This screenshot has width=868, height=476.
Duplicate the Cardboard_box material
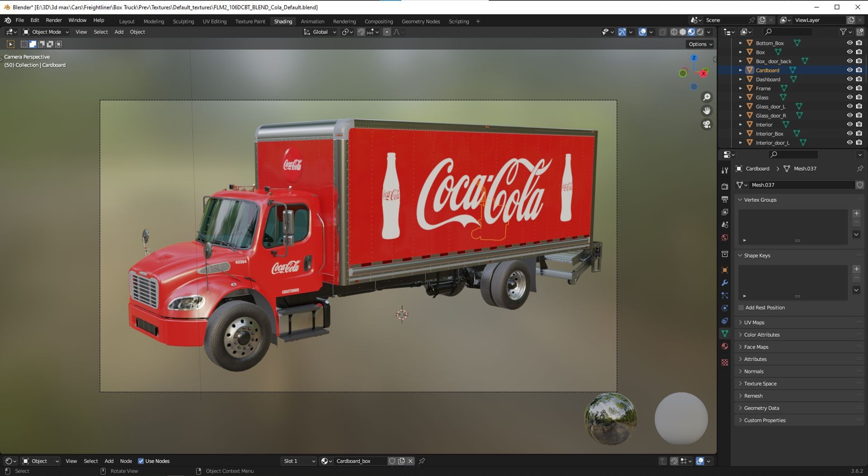point(401,461)
